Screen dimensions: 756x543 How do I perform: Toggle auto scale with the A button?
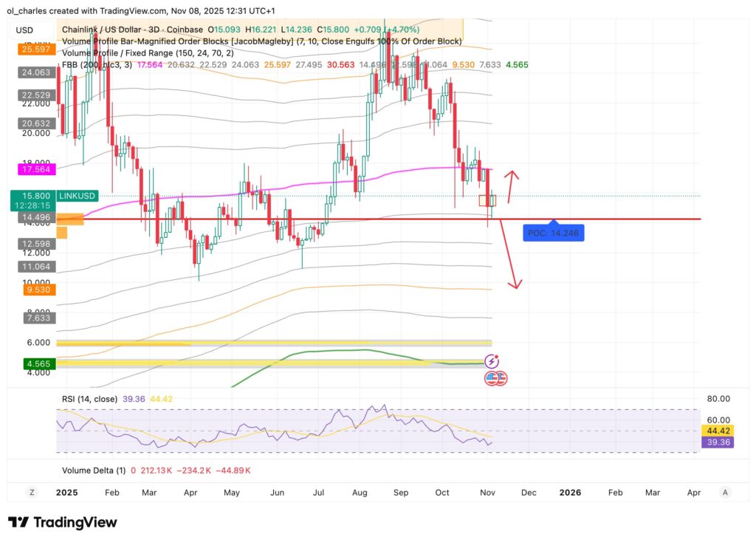[x=725, y=492]
